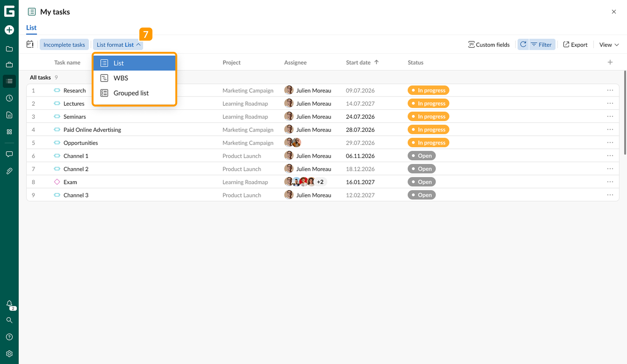The width and height of the screenshot is (627, 364).
Task: Toggle the Incomplete tasks filter chip
Action: (64, 44)
